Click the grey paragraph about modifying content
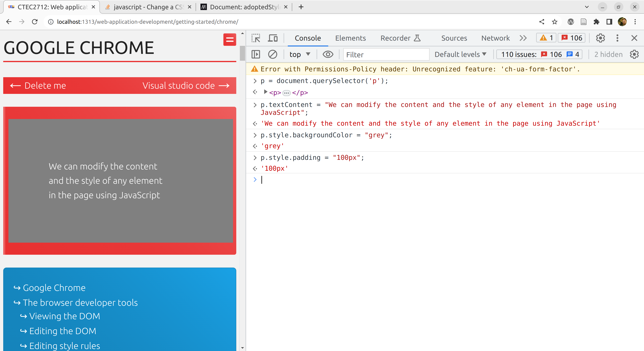 [121, 181]
